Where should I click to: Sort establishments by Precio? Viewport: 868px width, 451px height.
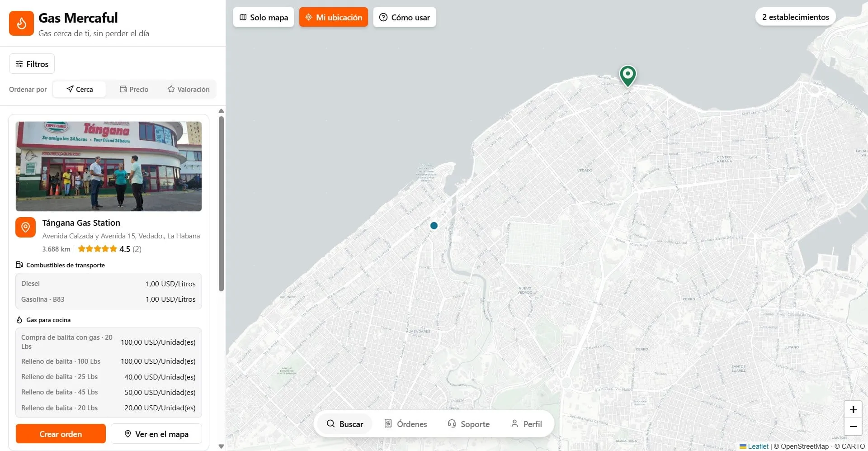[134, 89]
